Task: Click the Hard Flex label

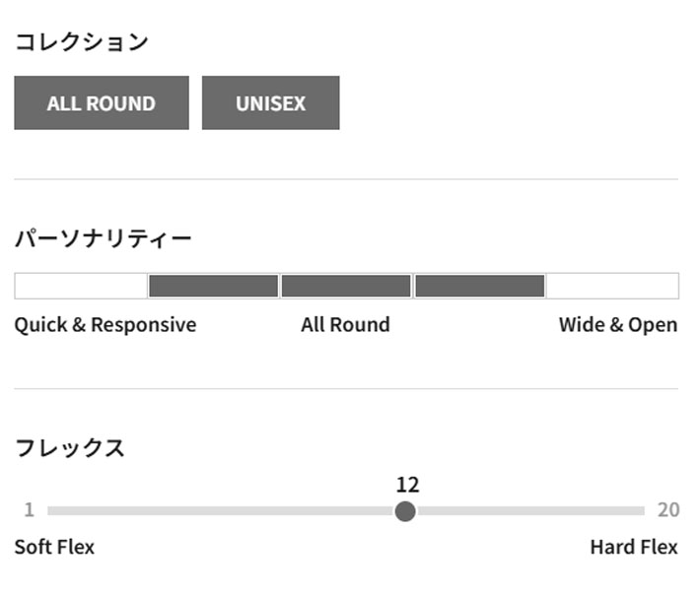Action: pyautogui.click(x=634, y=548)
